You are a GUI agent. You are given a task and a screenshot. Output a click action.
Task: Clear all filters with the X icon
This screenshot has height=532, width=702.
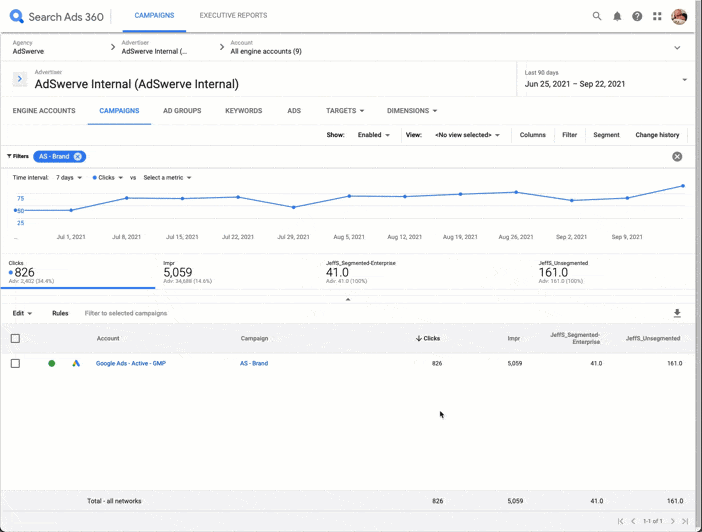coord(677,156)
